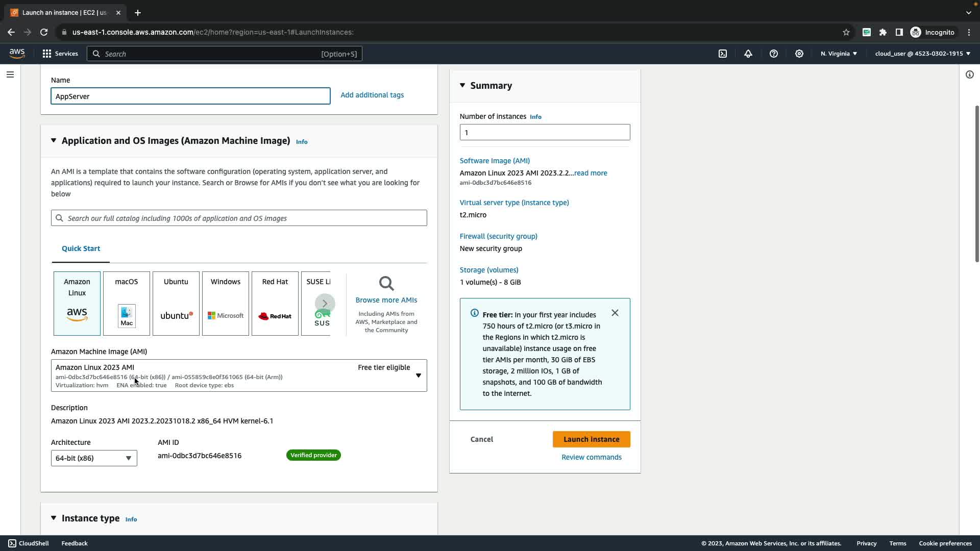Select the Ubuntu AMI tile
This screenshot has width=980, height=551.
coord(176,304)
